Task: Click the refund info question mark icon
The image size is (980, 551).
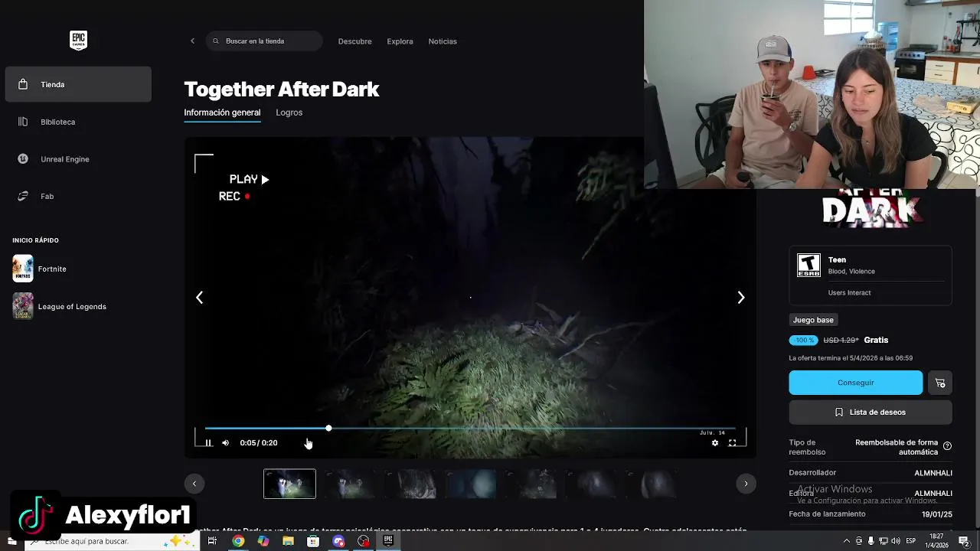Action: [947, 446]
